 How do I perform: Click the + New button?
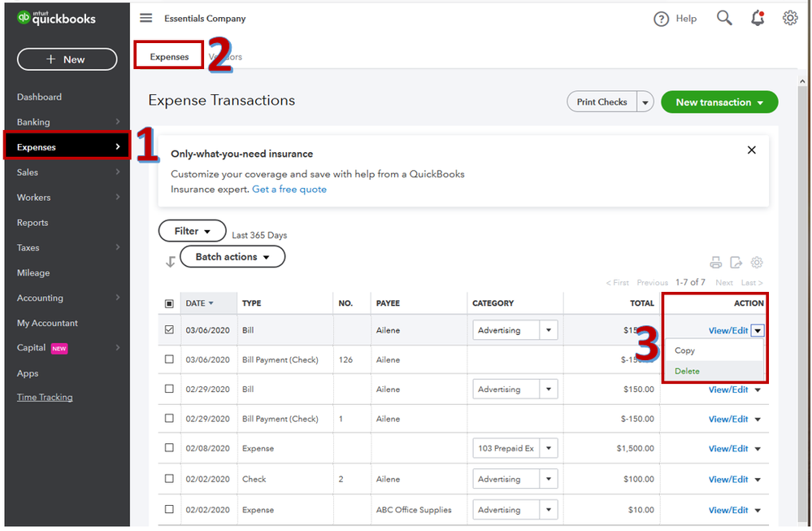67,59
